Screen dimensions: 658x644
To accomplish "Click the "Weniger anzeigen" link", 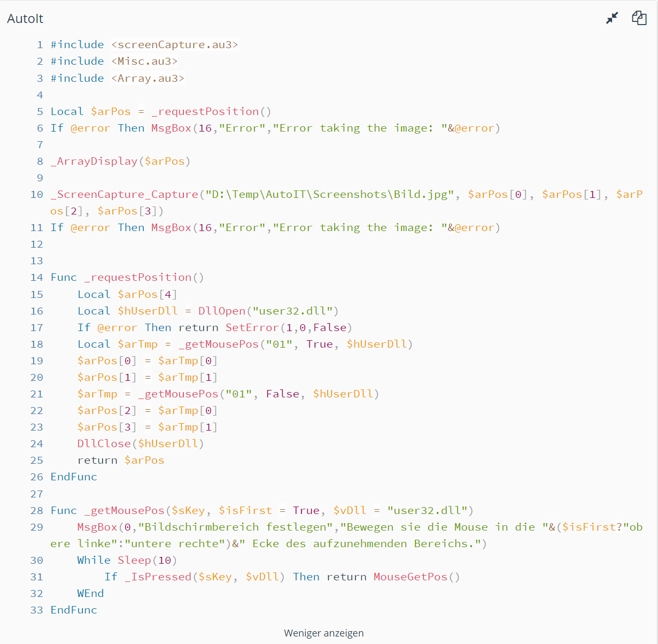I will 323,633.
